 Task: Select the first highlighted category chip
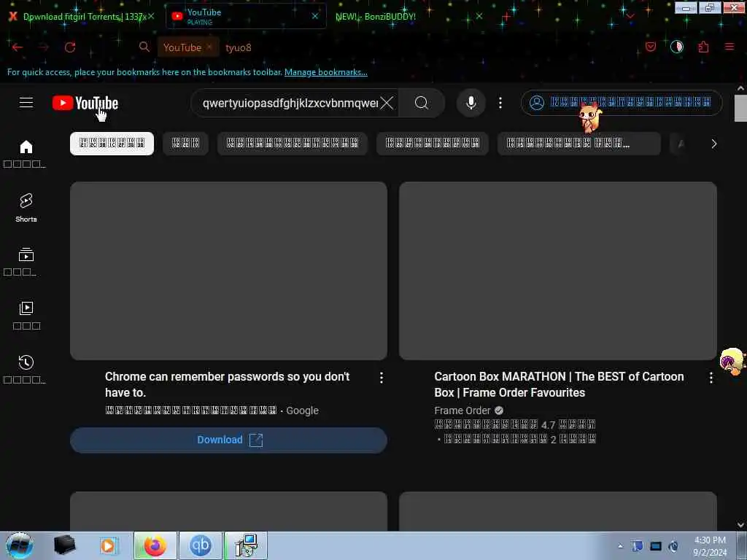click(112, 144)
